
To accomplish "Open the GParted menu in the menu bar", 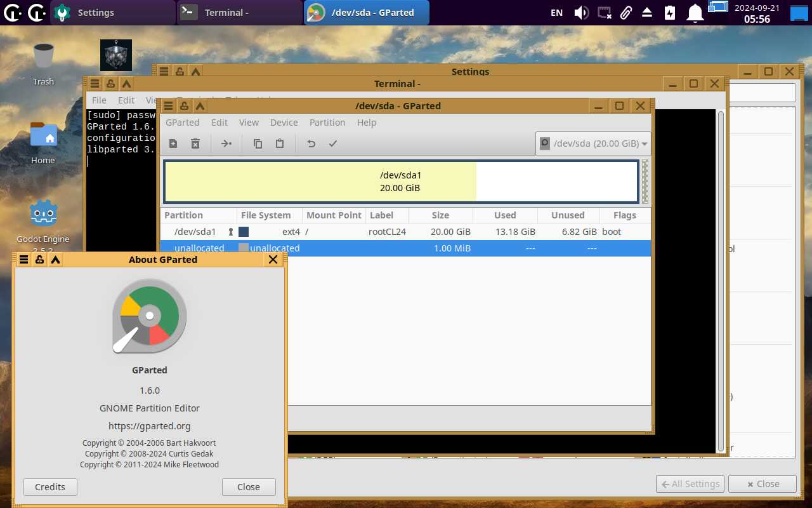I will tap(183, 123).
